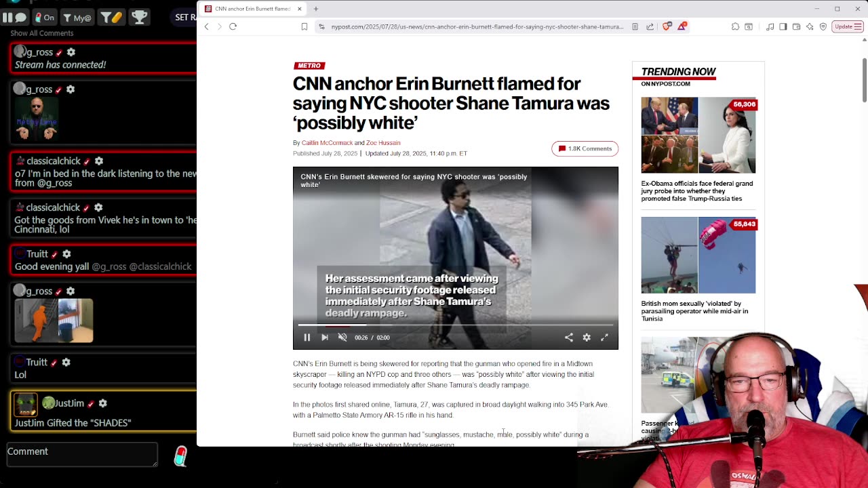This screenshot has height=488, width=868.
Task: Click the nypost.com URL address field
Action: click(x=477, y=26)
